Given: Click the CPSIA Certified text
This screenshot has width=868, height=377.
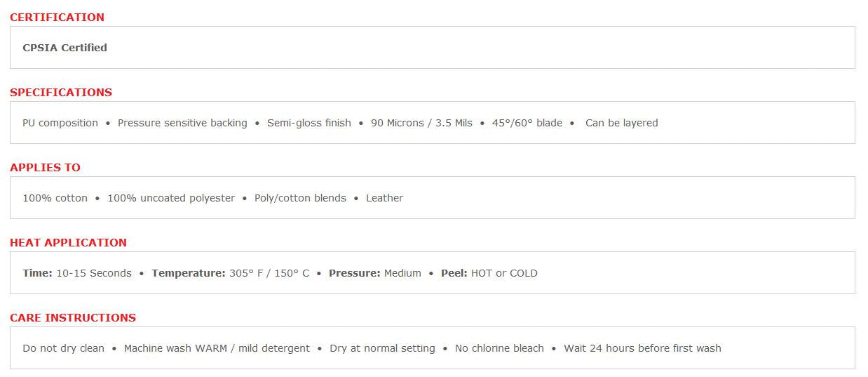Looking at the screenshot, I should (x=65, y=48).
